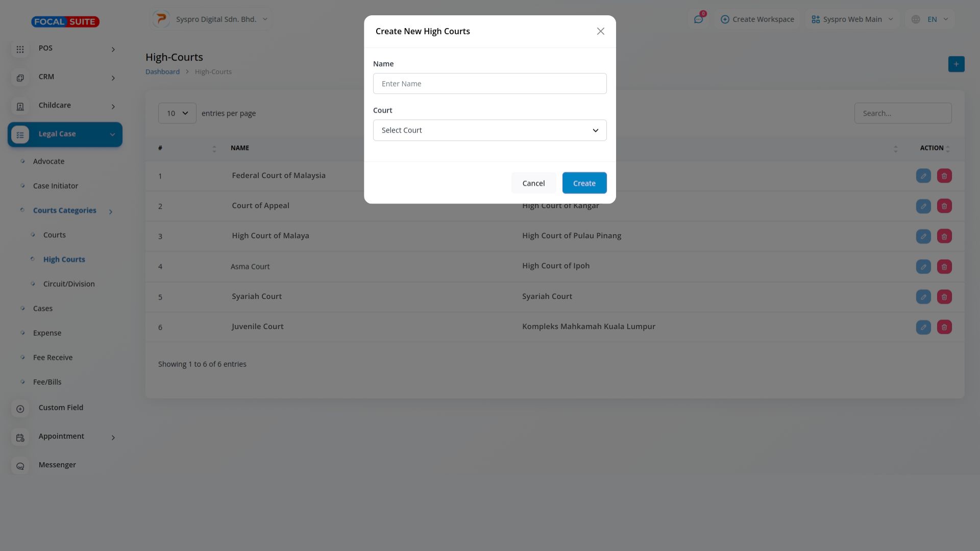Delete the High Court of Malaya row
980x551 pixels.
tap(944, 236)
